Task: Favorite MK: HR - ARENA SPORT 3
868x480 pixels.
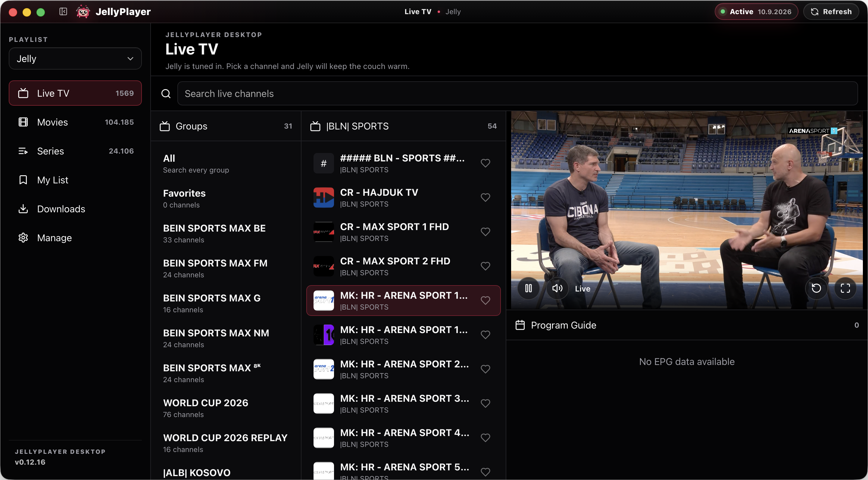Action: pos(485,404)
